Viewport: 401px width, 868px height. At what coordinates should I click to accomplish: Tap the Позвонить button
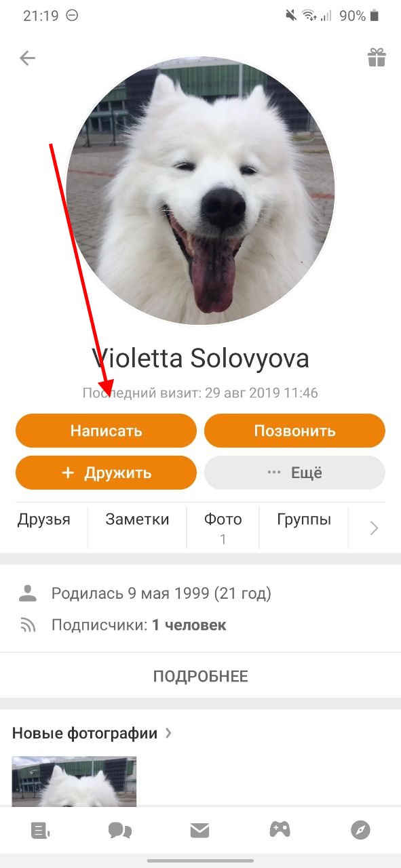click(294, 431)
